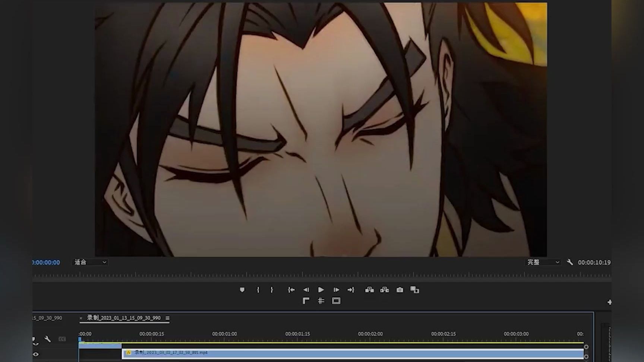
Task: Click the Lift button
Action: [369, 290]
